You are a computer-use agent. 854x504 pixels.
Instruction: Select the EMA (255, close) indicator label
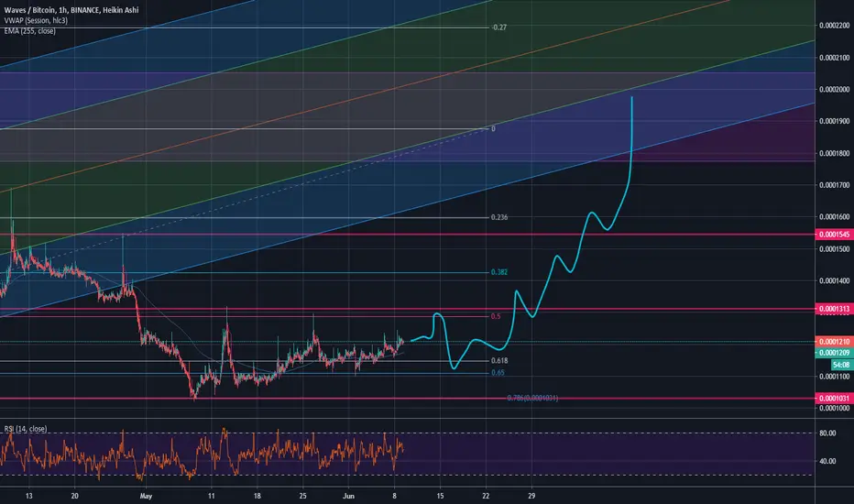[30, 31]
